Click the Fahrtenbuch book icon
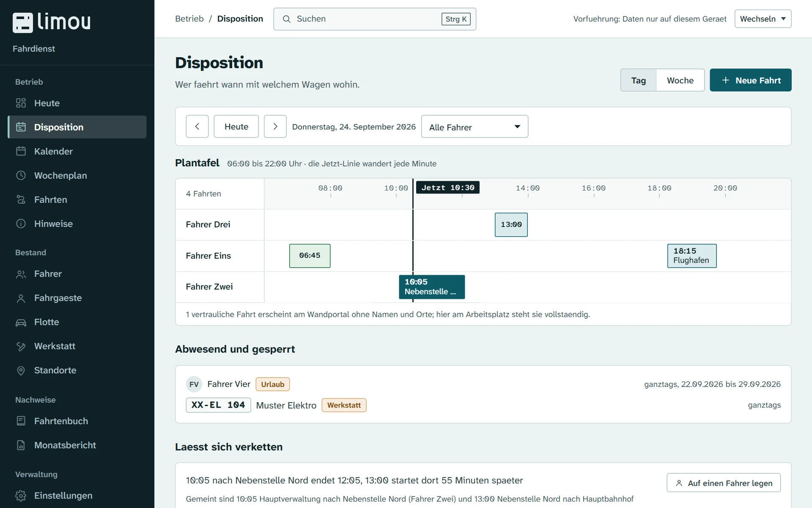The height and width of the screenshot is (508, 812). pyautogui.click(x=21, y=421)
